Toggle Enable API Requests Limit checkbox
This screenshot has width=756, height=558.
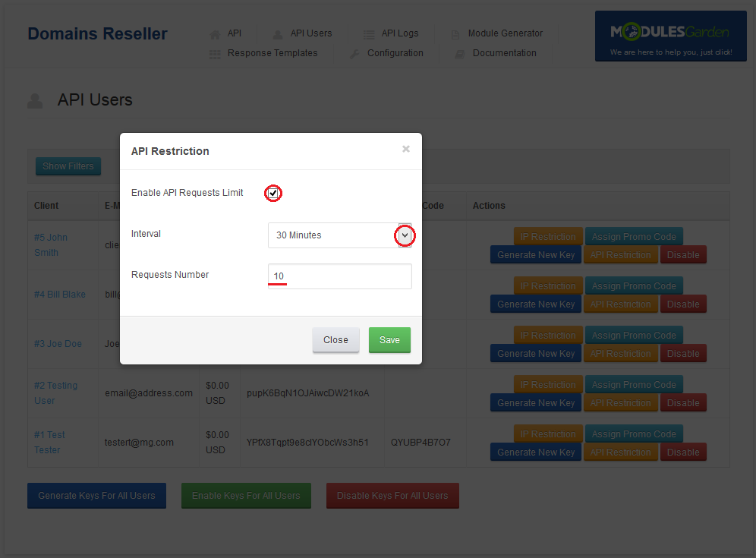pos(273,193)
